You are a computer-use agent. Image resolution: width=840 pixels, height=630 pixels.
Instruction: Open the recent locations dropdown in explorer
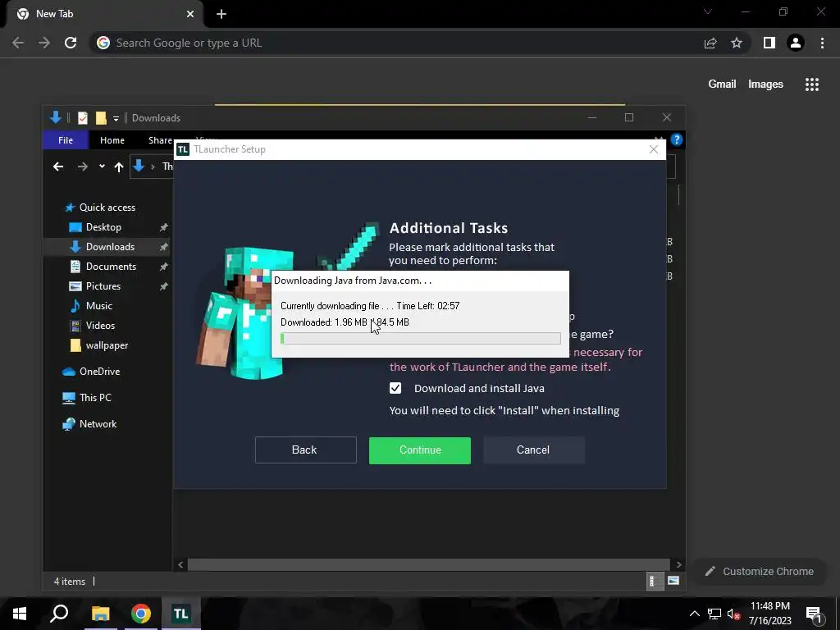[102, 167]
